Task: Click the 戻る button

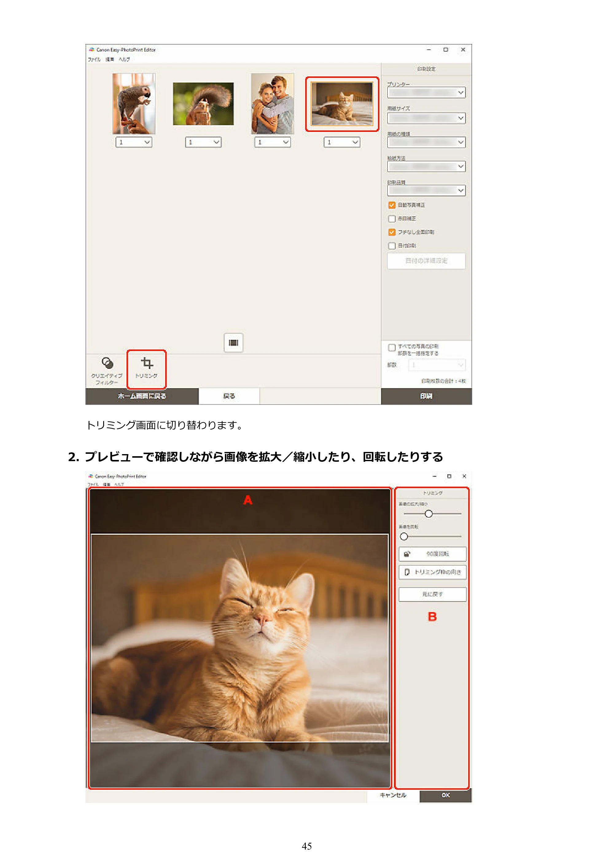Action: pyautogui.click(x=229, y=396)
